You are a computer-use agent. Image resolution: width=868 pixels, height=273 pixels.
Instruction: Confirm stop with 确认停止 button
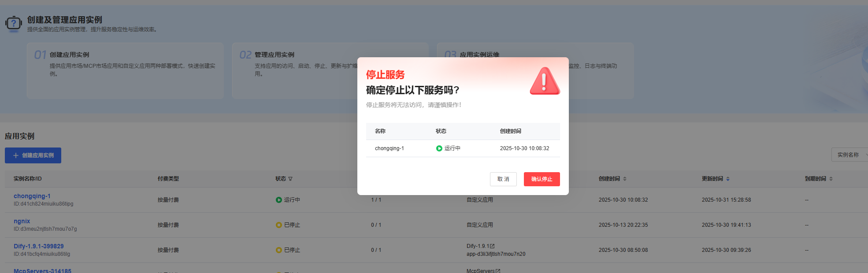tap(542, 179)
